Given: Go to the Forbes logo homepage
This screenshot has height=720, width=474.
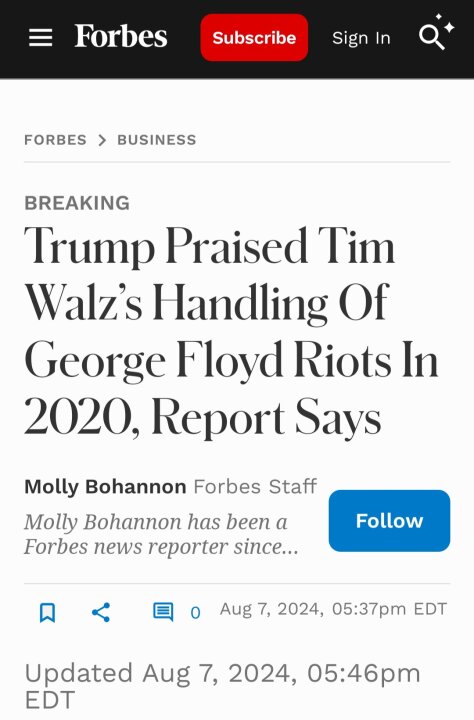Looking at the screenshot, I should tap(121, 36).
